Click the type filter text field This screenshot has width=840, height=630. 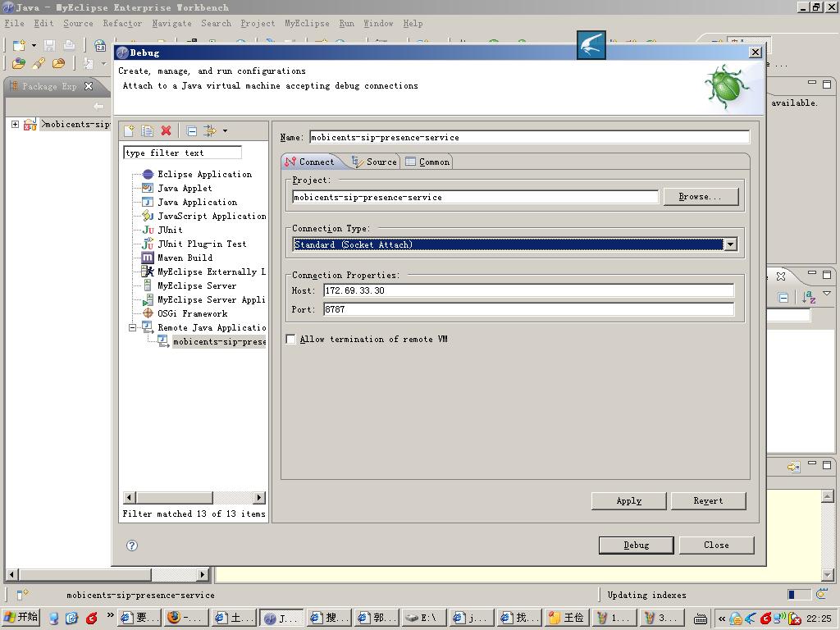tap(182, 153)
